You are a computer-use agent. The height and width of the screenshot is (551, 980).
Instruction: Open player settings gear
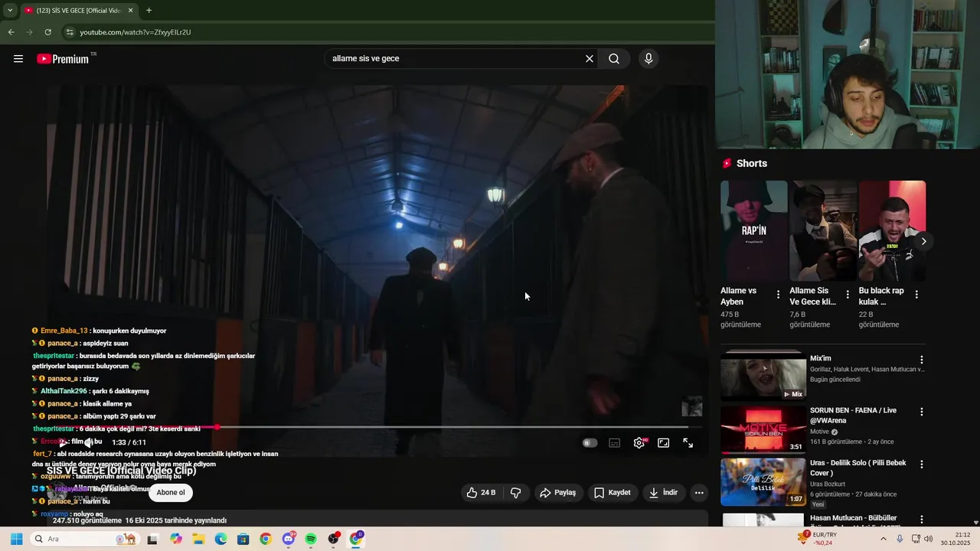coord(639,443)
